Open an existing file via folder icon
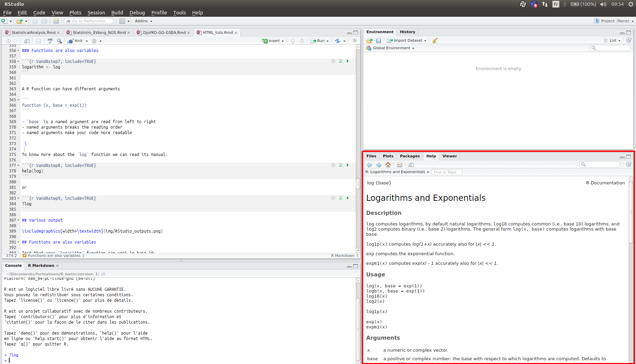The image size is (636, 364). pos(20,21)
